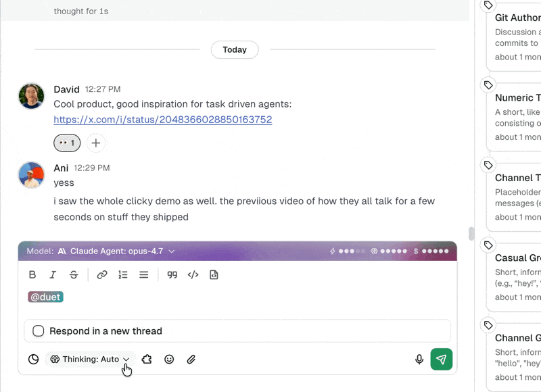541x392 pixels.
Task: Attach a file with the paperclip icon
Action: (x=191, y=360)
